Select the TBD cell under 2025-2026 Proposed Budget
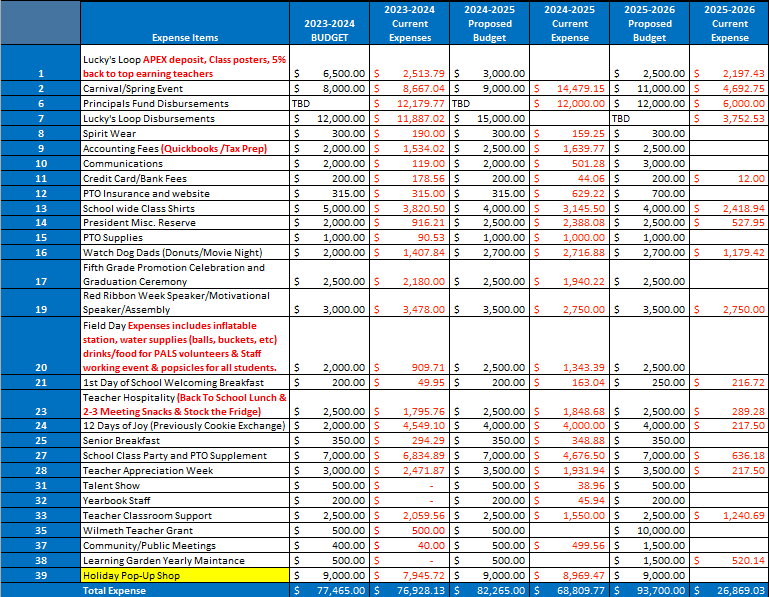 pyautogui.click(x=649, y=118)
